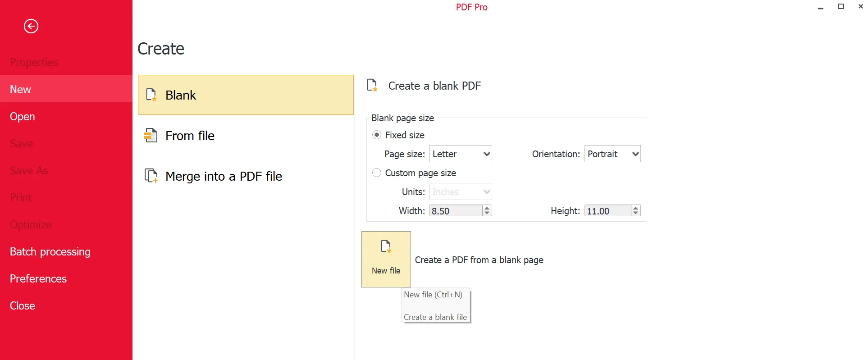Expand the Orientation Portrait dropdown
Image resolution: width=868 pixels, height=360 pixels.
pyautogui.click(x=612, y=154)
